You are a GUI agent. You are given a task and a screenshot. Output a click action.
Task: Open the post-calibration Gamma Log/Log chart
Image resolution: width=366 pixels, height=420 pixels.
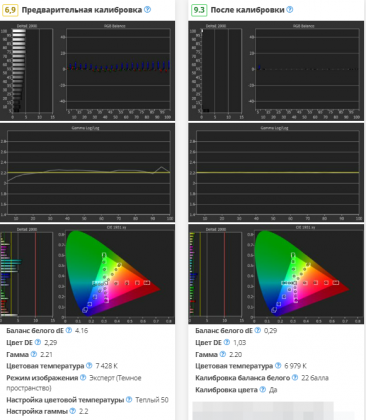(x=276, y=172)
